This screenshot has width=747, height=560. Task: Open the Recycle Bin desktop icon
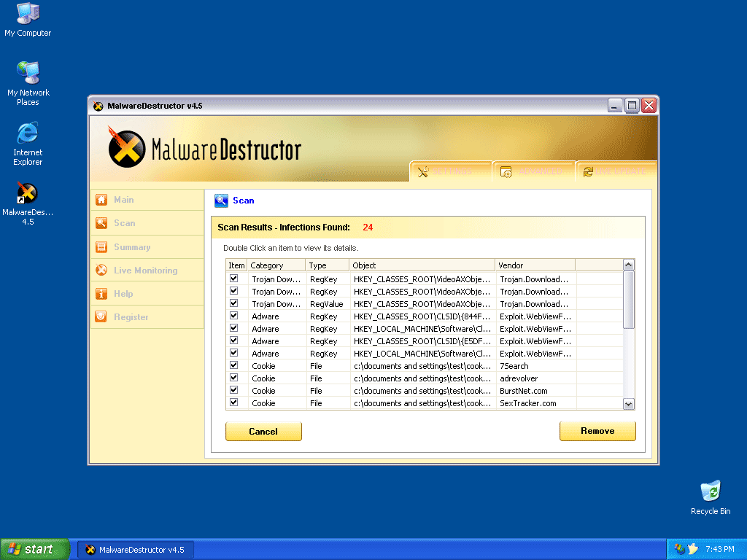point(710,491)
